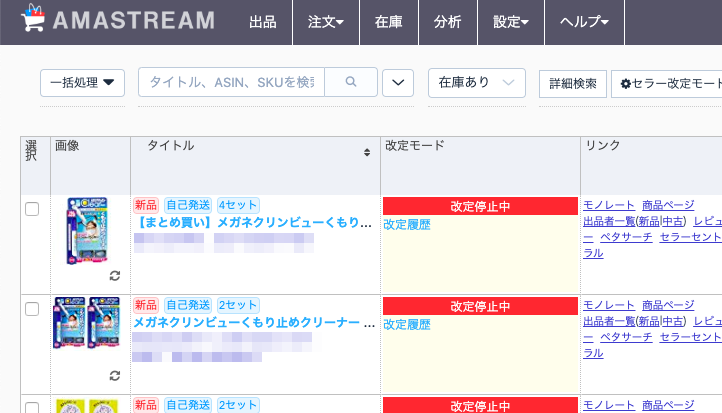The image size is (722, 413).
Task: Click thumbnail for メガネクリンビューくもり止めクリーナー product
Action: 87,322
